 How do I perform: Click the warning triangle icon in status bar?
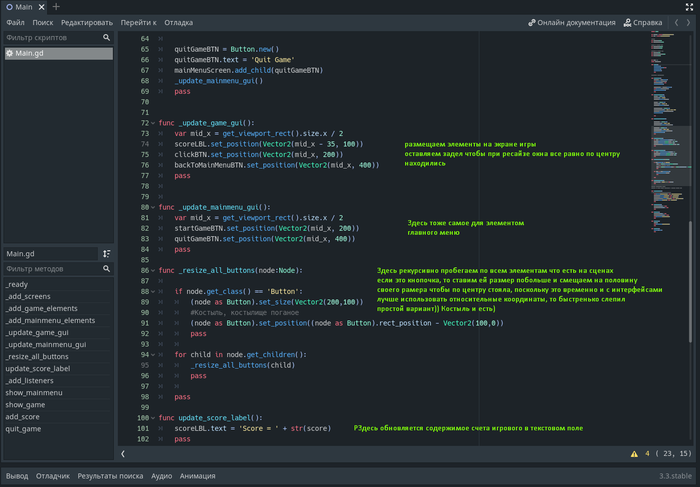click(x=635, y=453)
